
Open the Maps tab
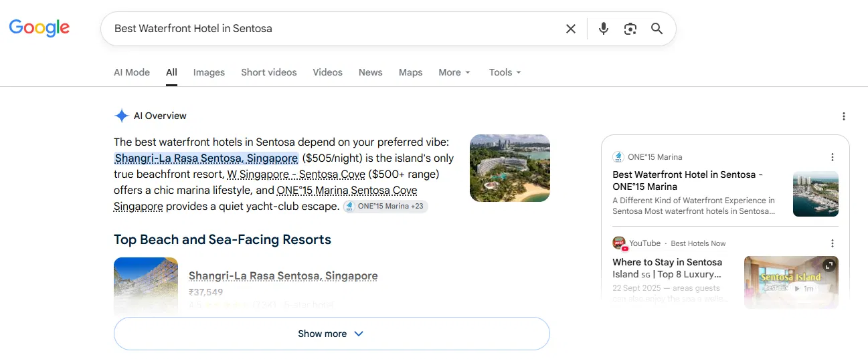tap(411, 72)
